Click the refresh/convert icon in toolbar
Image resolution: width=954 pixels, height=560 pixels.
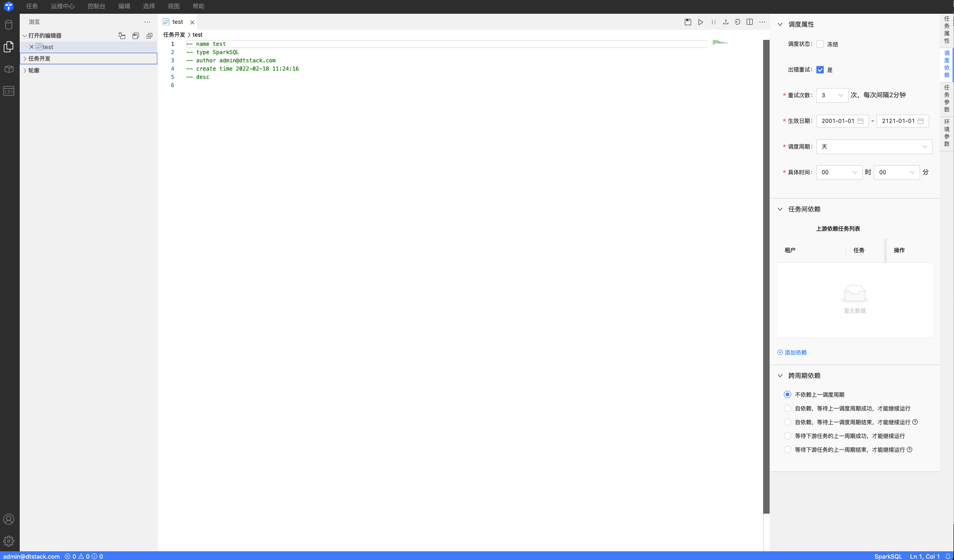pos(738,22)
